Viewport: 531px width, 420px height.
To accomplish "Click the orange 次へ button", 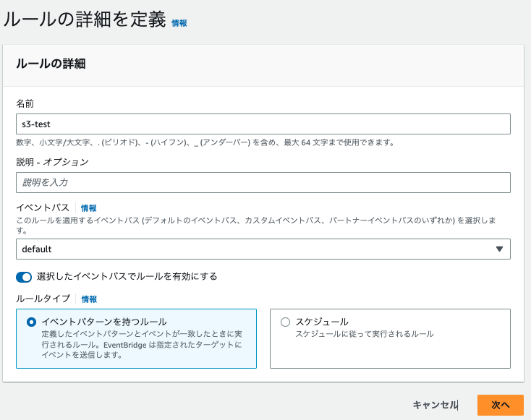I will 501,405.
